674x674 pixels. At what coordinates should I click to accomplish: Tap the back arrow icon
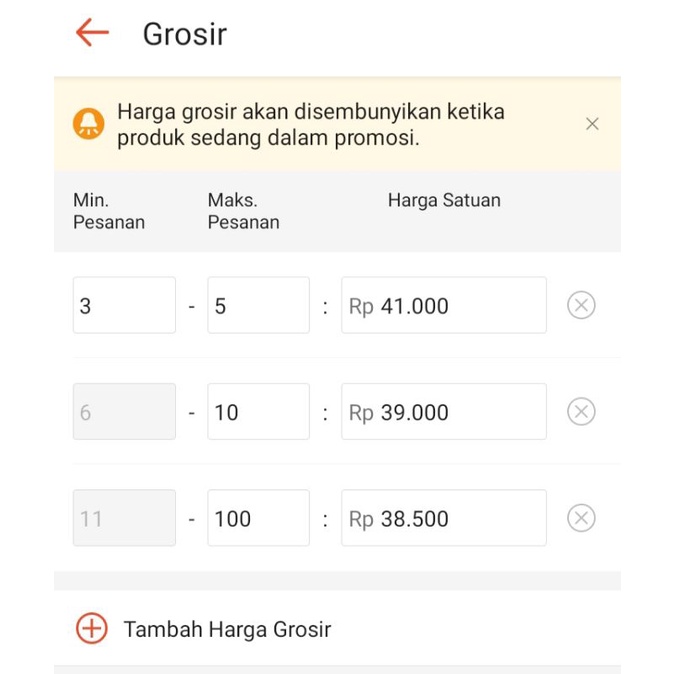pos(92,33)
